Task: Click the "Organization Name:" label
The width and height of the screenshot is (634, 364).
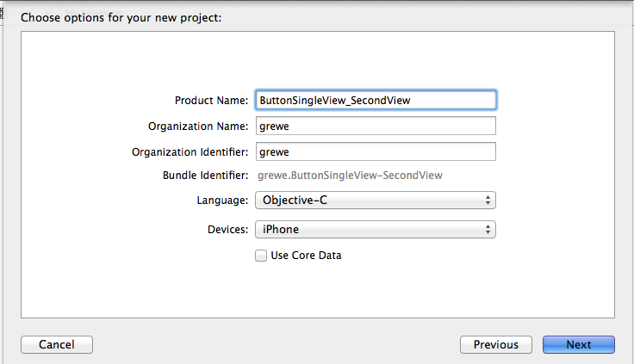Action: point(198,126)
